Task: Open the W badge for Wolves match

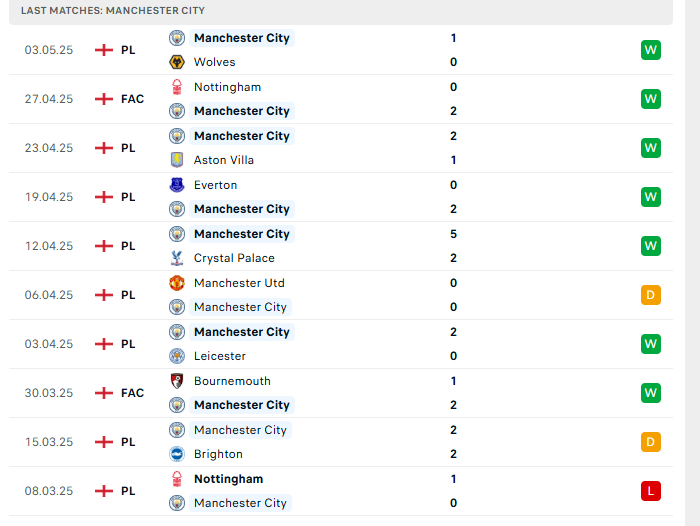Action: tap(650, 50)
